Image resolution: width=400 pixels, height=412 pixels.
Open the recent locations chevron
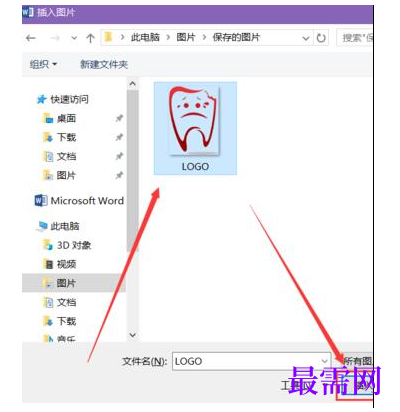[x=74, y=38]
